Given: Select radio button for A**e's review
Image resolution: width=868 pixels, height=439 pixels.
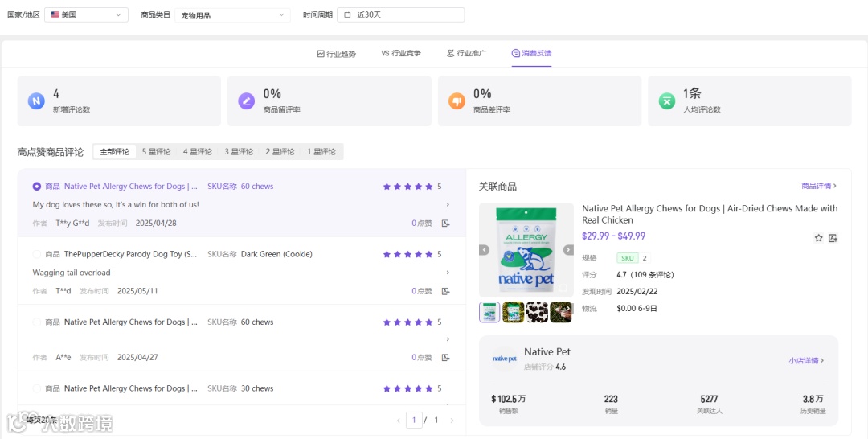Looking at the screenshot, I should pyautogui.click(x=36, y=322).
